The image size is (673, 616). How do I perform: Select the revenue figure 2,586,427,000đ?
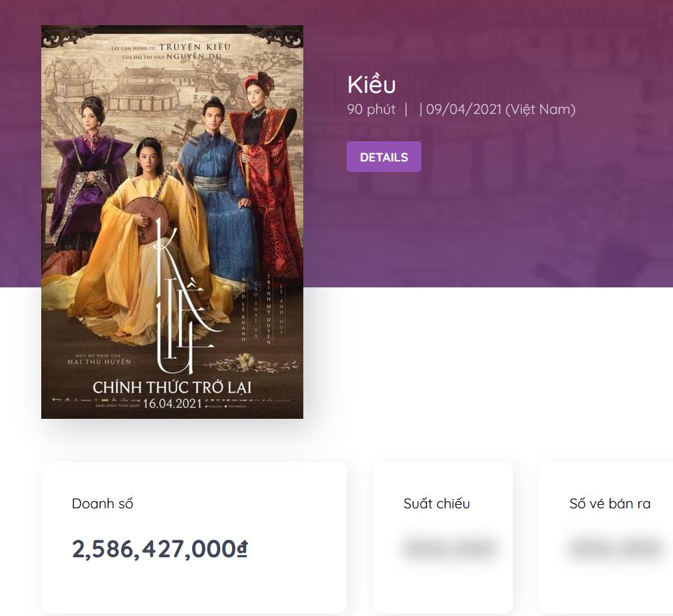tap(160, 549)
